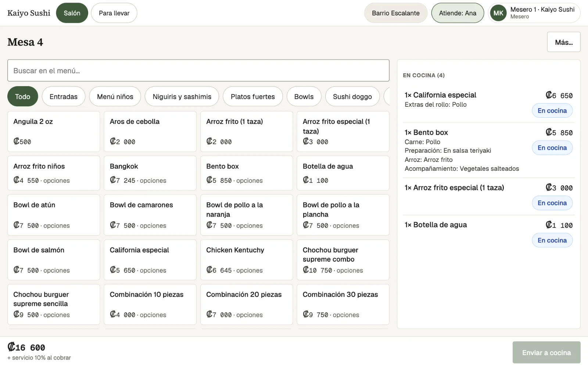
Task: Click the Buscar en el menú field
Action: point(198,70)
